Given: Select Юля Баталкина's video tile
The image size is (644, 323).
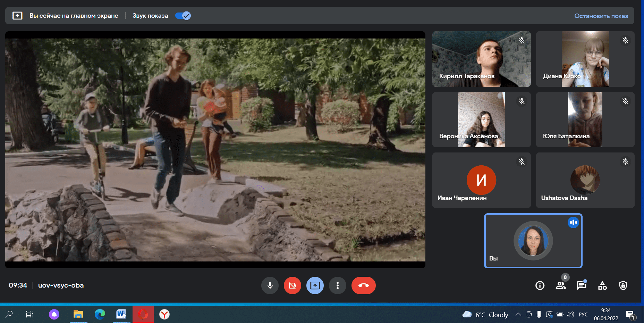Looking at the screenshot, I should pyautogui.click(x=585, y=119).
